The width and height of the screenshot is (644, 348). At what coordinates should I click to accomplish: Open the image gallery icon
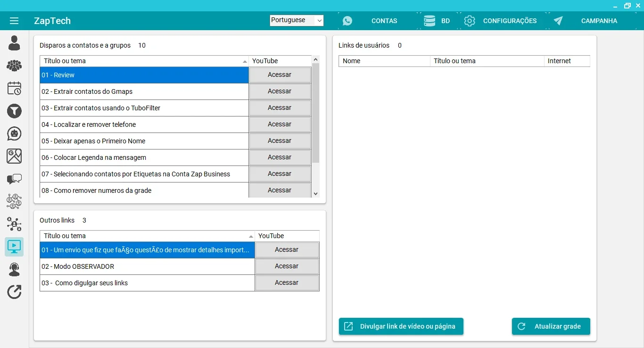point(14,156)
